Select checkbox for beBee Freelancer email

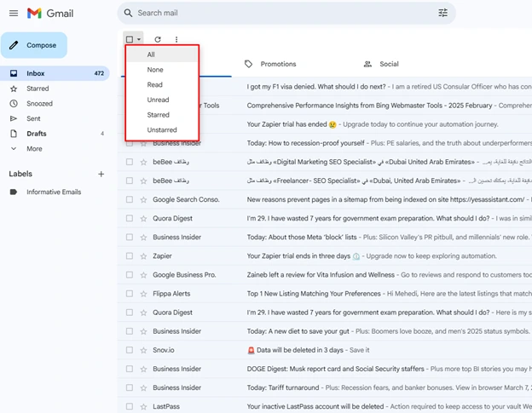tap(130, 181)
